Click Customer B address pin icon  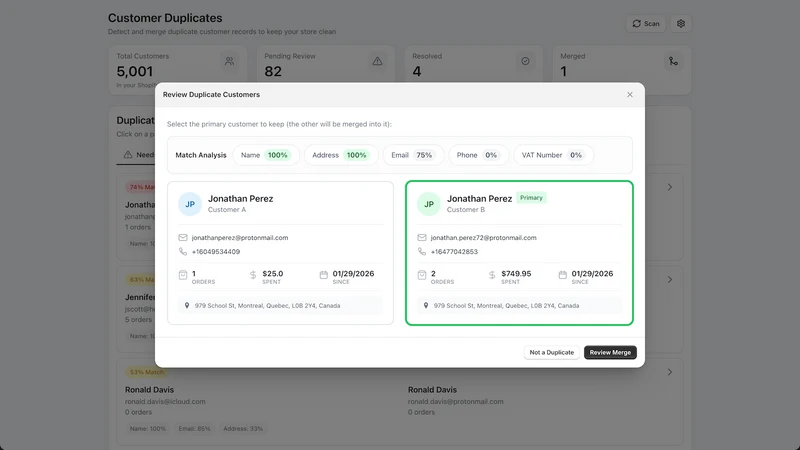coord(426,306)
